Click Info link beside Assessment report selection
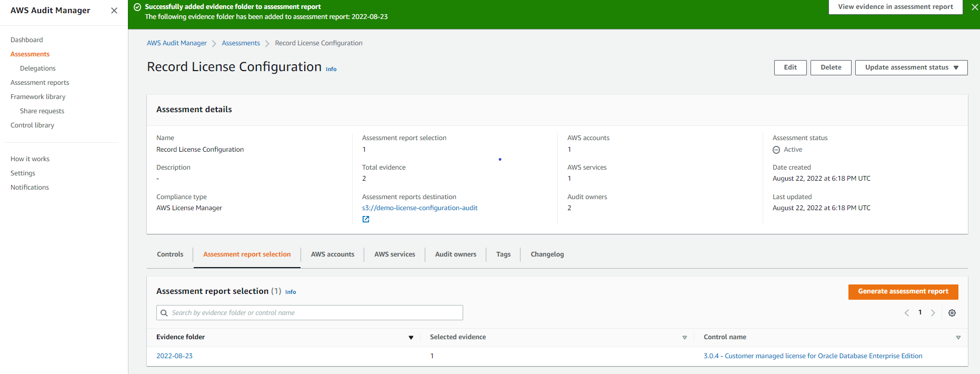Image resolution: width=980 pixels, height=374 pixels. tap(291, 292)
